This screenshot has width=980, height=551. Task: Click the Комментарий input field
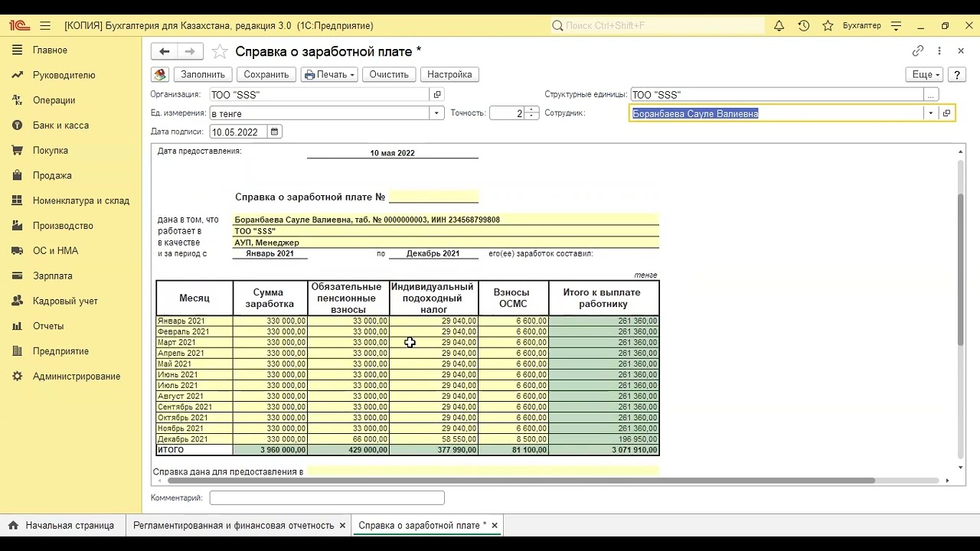327,497
